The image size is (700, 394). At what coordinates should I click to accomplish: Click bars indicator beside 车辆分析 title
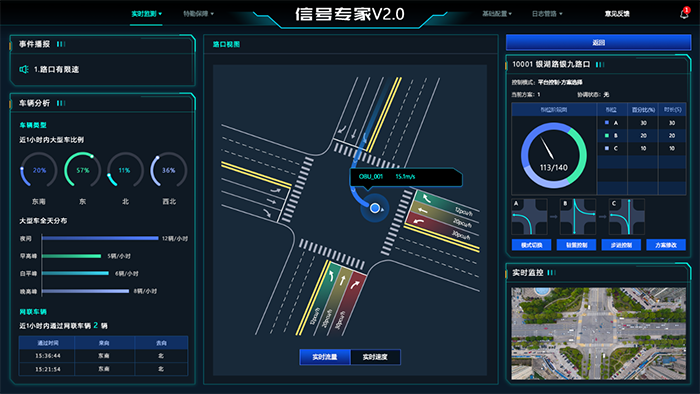pyautogui.click(x=61, y=103)
